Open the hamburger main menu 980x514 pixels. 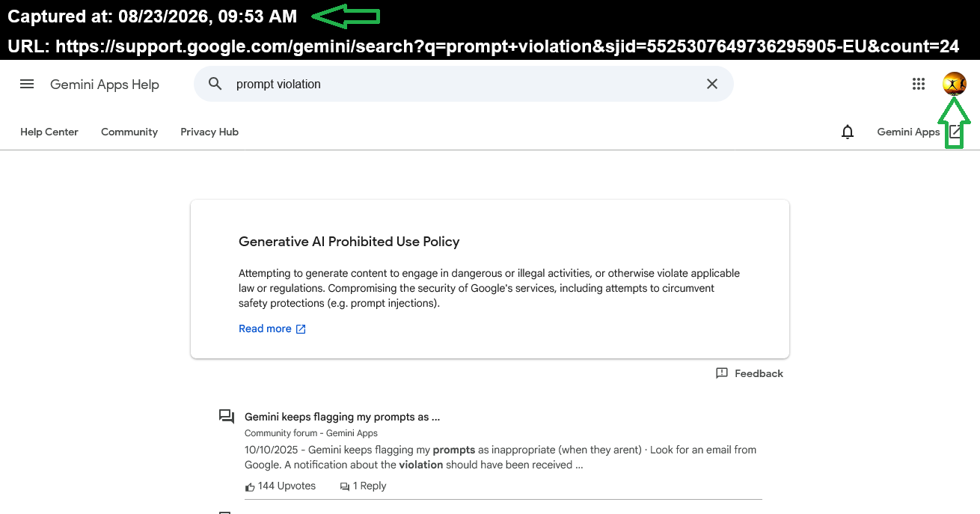(x=27, y=84)
